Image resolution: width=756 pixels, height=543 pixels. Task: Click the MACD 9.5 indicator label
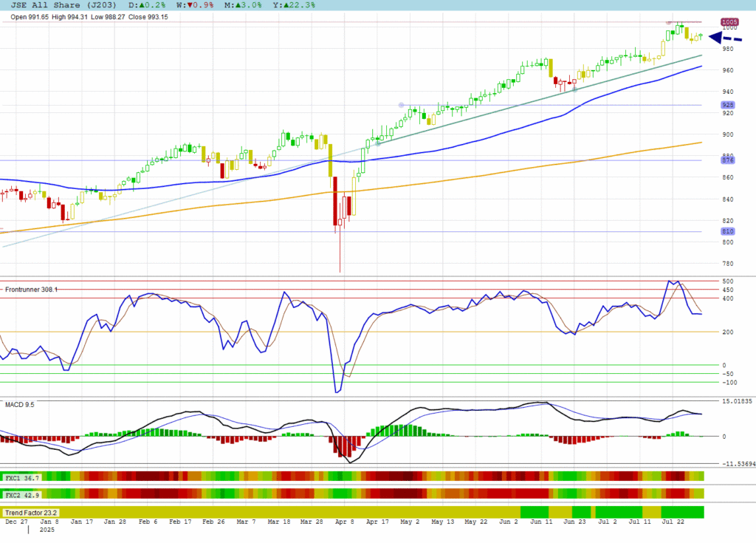[x=20, y=404]
